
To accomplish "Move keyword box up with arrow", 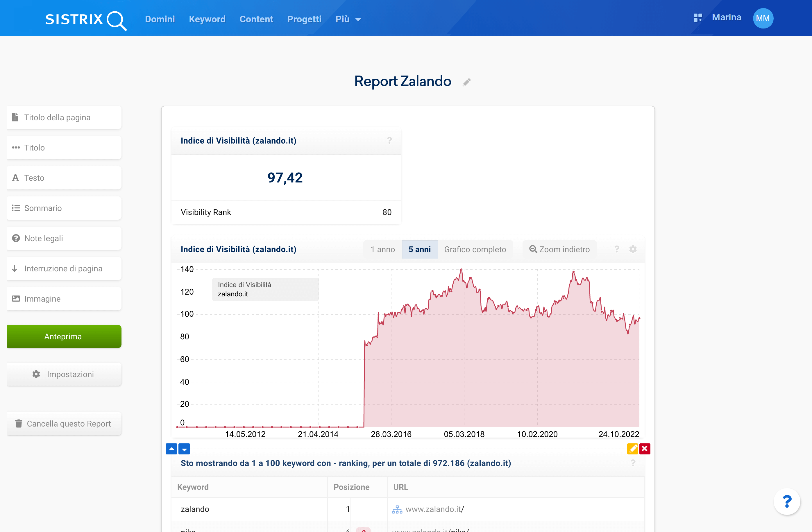I will (x=171, y=449).
